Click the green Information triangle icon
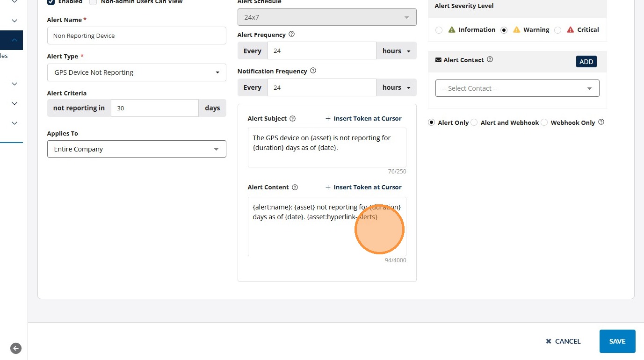The image size is (644, 360). click(x=452, y=29)
